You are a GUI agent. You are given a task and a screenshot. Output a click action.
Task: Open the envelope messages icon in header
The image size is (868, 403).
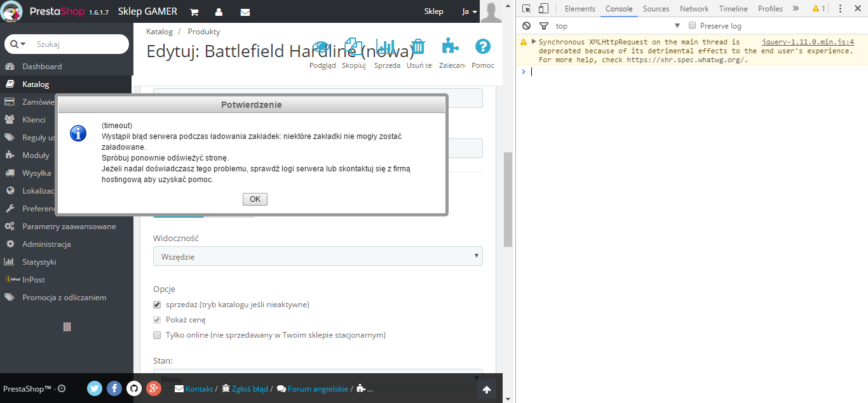coord(245,12)
